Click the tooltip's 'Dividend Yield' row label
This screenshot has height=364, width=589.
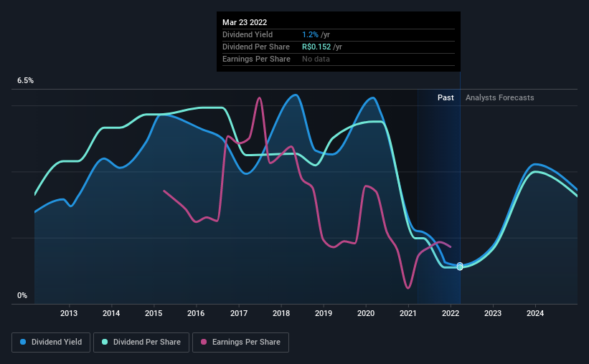[x=248, y=34]
